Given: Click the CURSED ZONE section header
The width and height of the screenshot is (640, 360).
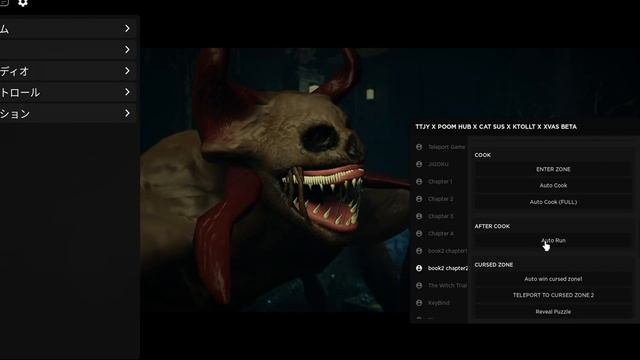Looking at the screenshot, I should click(x=493, y=264).
